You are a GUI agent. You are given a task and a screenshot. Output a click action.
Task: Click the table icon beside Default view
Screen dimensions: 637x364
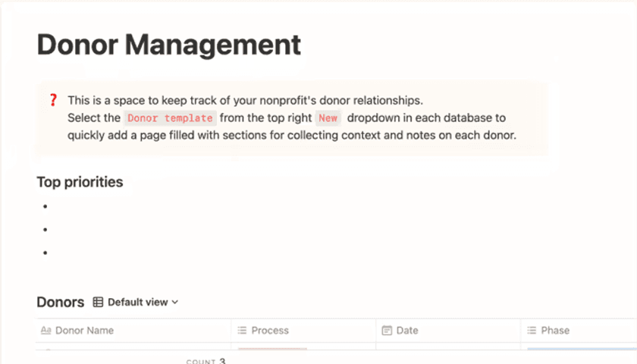98,302
